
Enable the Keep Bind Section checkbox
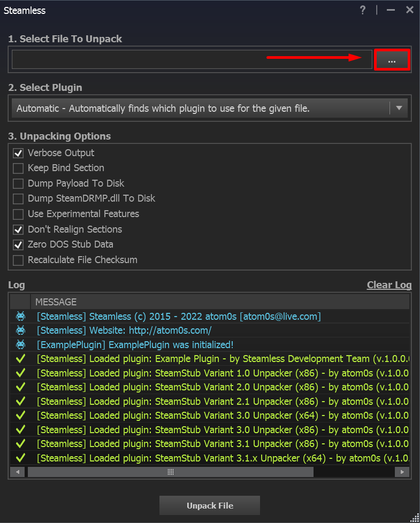(x=18, y=168)
